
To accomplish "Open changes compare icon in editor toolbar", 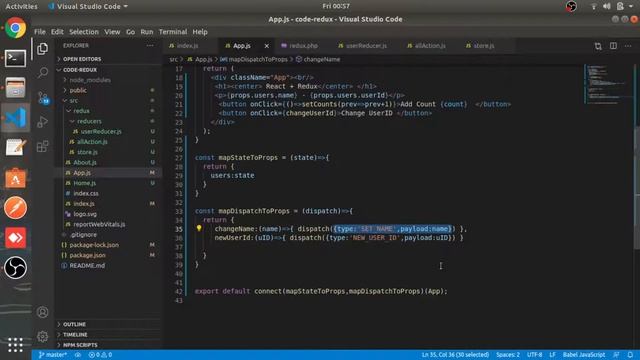I will (598, 46).
